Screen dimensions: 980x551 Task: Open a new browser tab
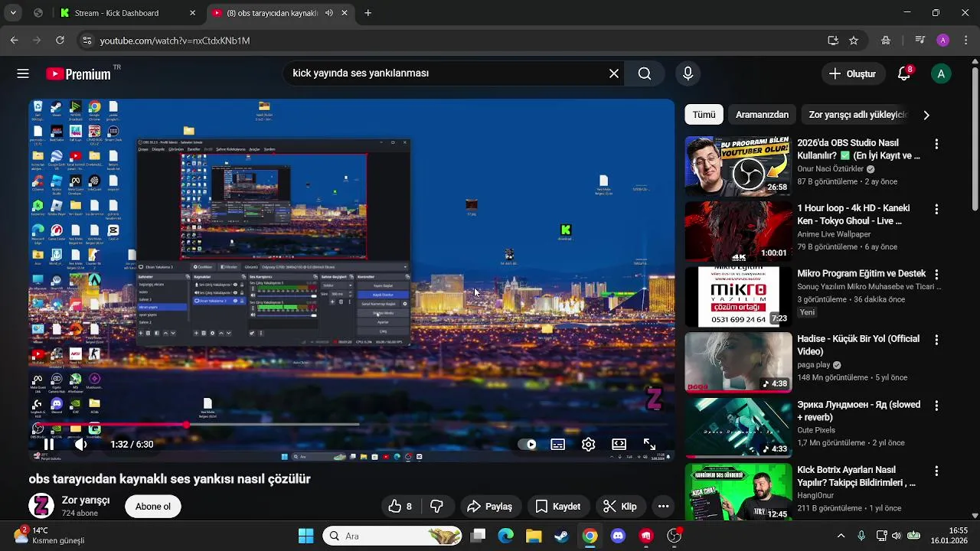[x=368, y=13]
